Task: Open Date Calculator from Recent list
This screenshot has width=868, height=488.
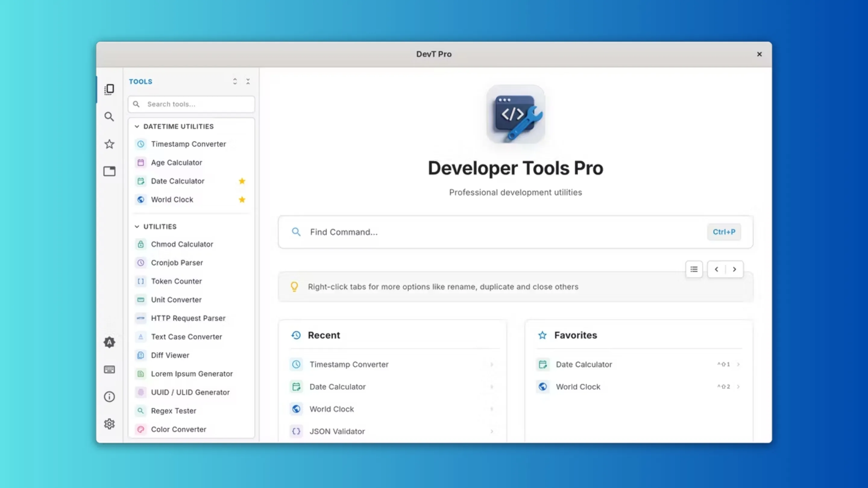Action: 393,386
